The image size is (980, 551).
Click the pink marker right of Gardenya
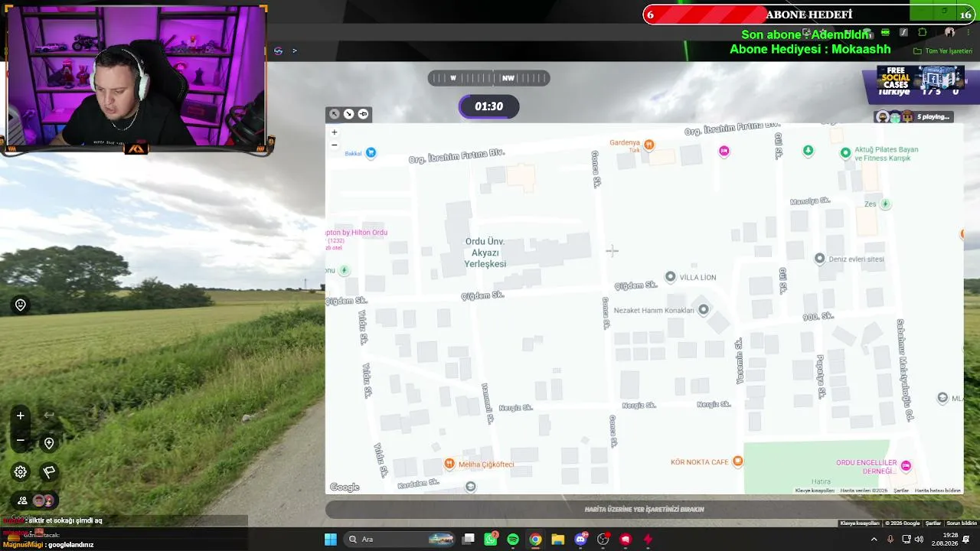tap(724, 151)
